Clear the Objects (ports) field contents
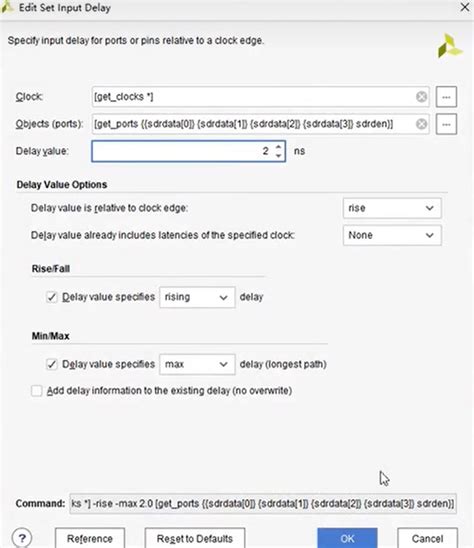Screen dimensions: 474x548 tap(422, 124)
